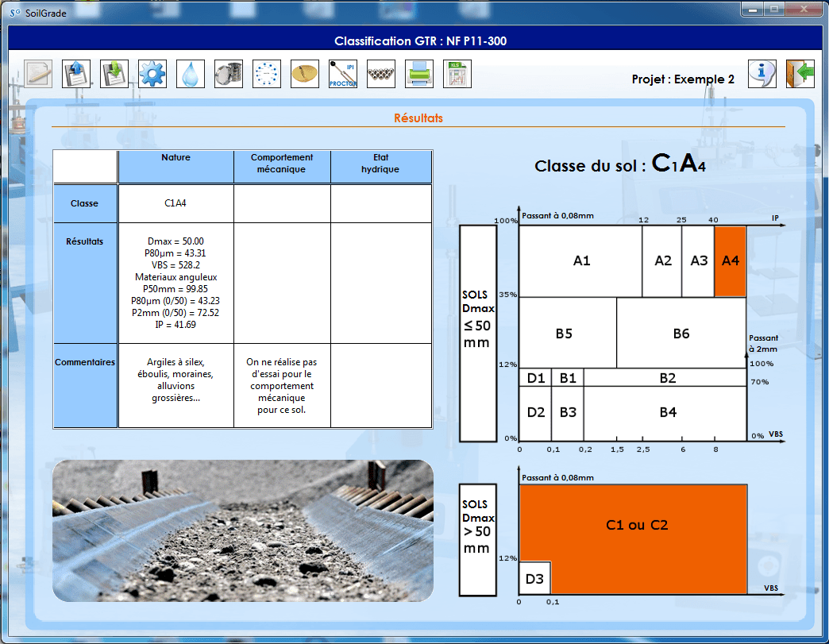Export results to XLS spreadsheet icon
Screen dimensions: 829x644
pyautogui.click(x=457, y=74)
